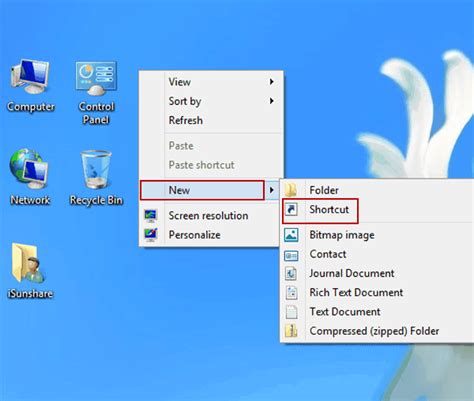474x401 pixels.
Task: Click the Compressed zipped Folder icon
Action: pyautogui.click(x=291, y=331)
